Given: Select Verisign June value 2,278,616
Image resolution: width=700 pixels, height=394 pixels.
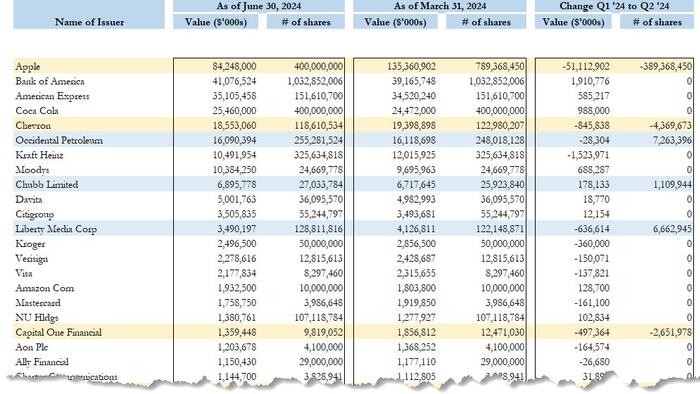Looking at the screenshot, I should click(237, 258).
